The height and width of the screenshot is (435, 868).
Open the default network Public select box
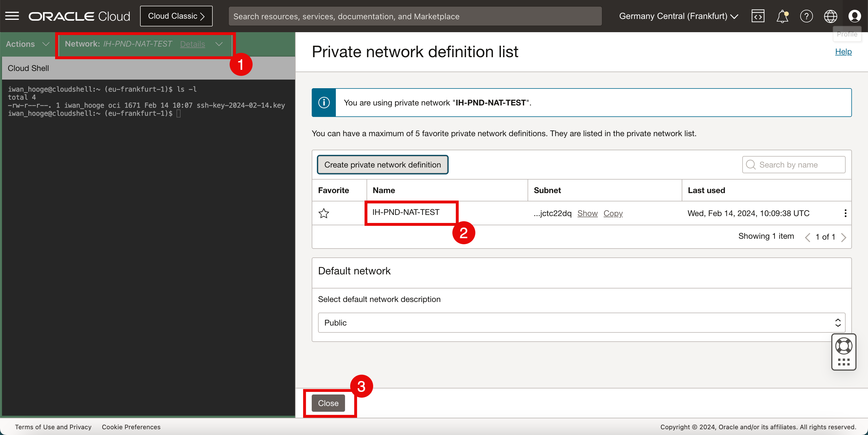tap(581, 323)
